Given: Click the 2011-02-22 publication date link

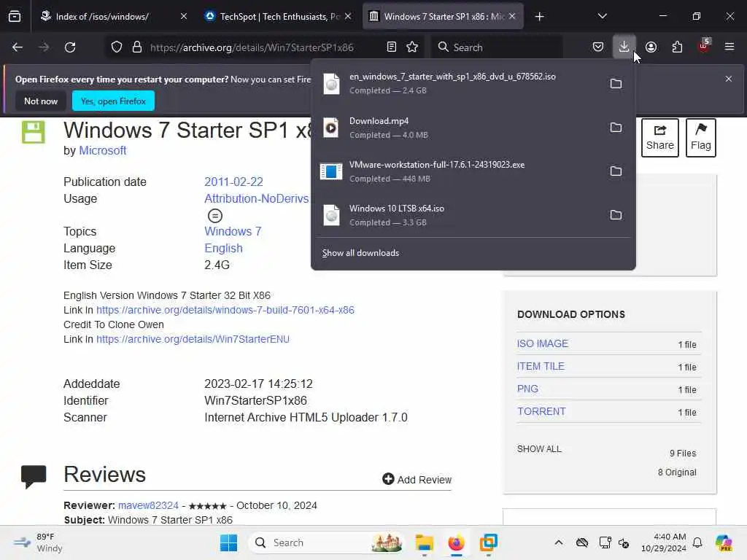Looking at the screenshot, I should pyautogui.click(x=234, y=182).
